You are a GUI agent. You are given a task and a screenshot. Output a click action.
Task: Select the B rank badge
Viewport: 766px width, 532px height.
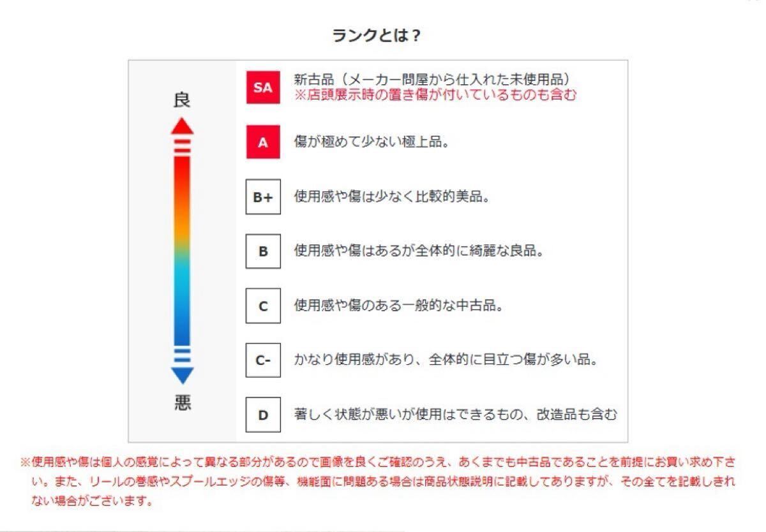point(263,251)
